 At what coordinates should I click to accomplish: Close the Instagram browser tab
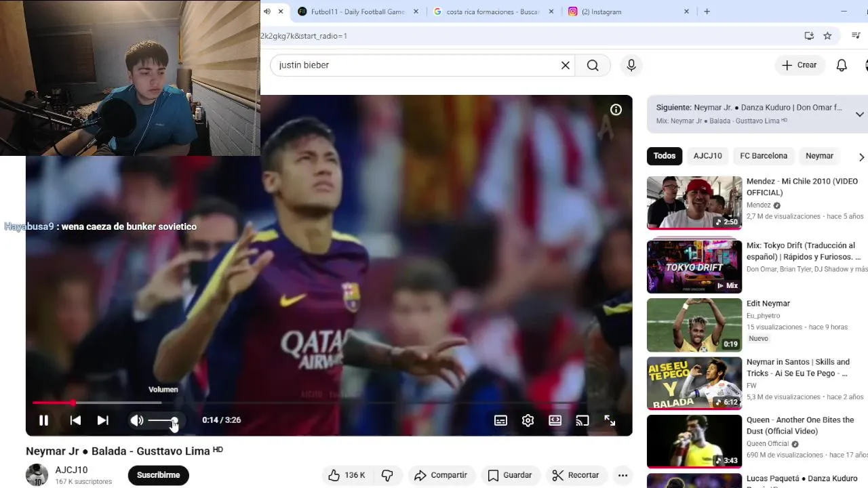pyautogui.click(x=686, y=12)
